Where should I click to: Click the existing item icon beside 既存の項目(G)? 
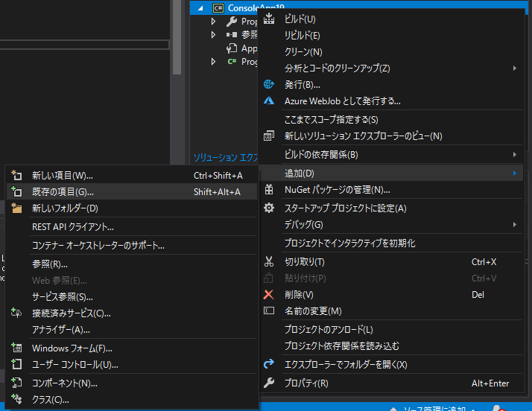[16, 191]
